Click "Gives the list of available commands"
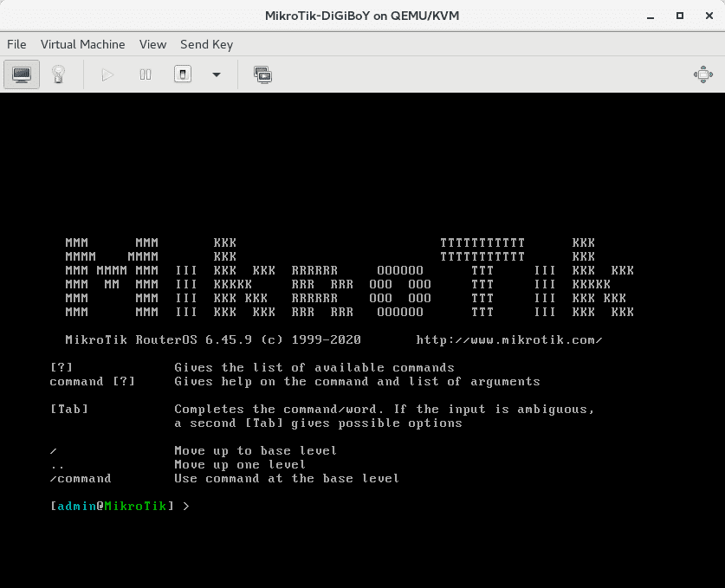 tap(314, 367)
